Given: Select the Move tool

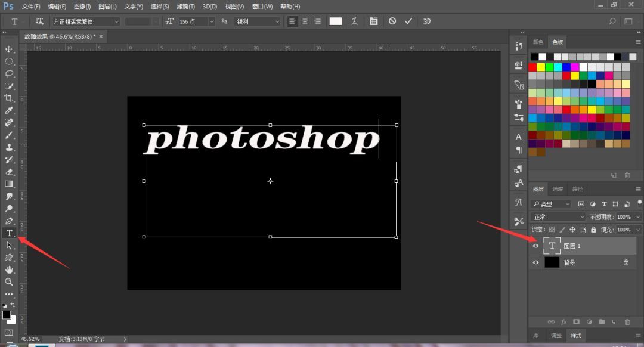Looking at the screenshot, I should tap(8, 49).
